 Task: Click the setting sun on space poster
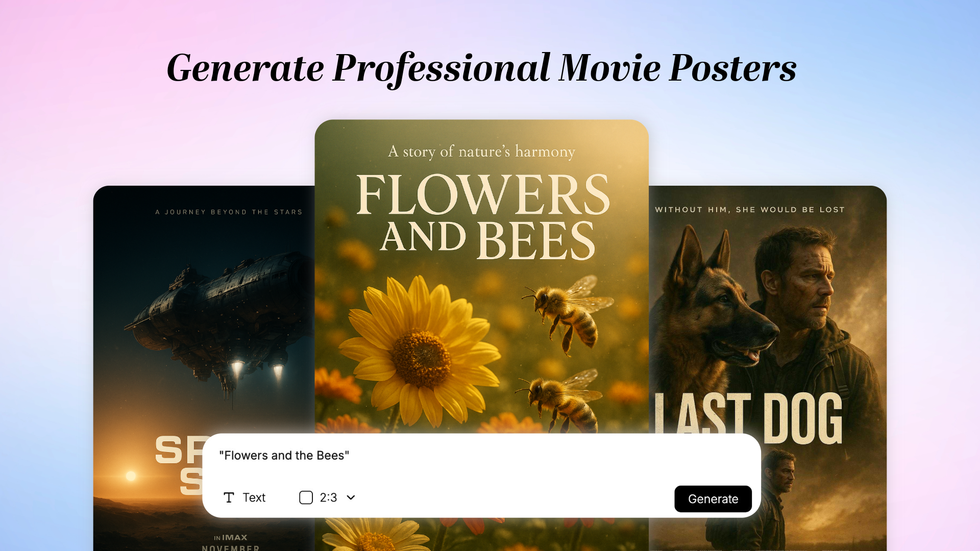131,475
